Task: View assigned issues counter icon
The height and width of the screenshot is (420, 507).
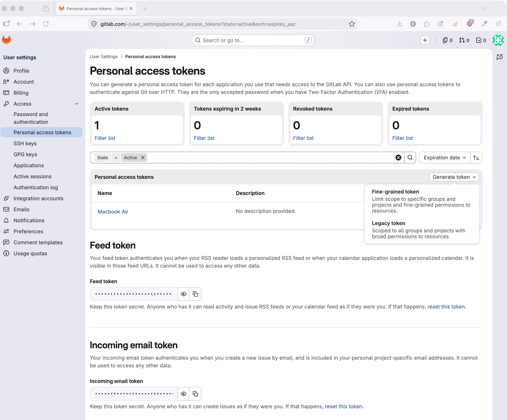Action: click(x=447, y=40)
